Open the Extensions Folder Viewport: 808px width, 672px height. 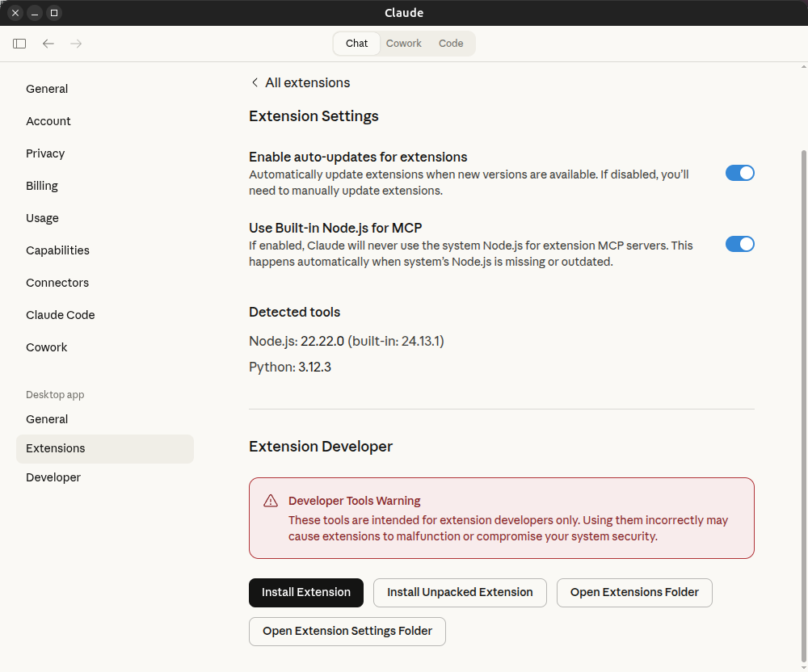coord(634,593)
